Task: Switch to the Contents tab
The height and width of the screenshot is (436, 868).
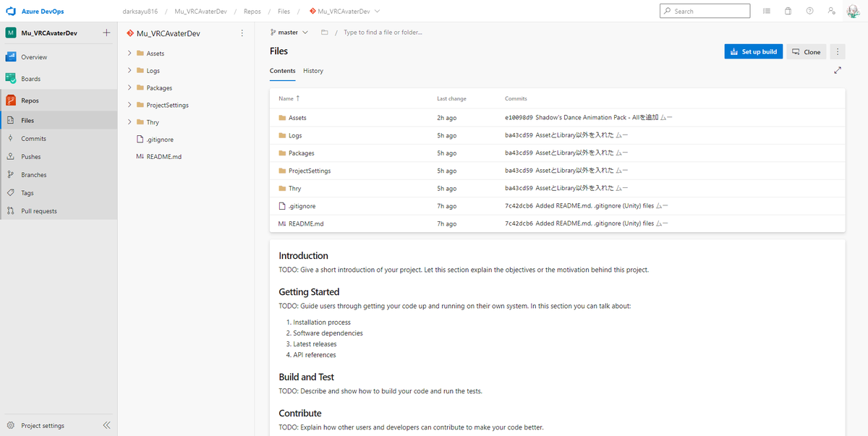Action: click(283, 71)
